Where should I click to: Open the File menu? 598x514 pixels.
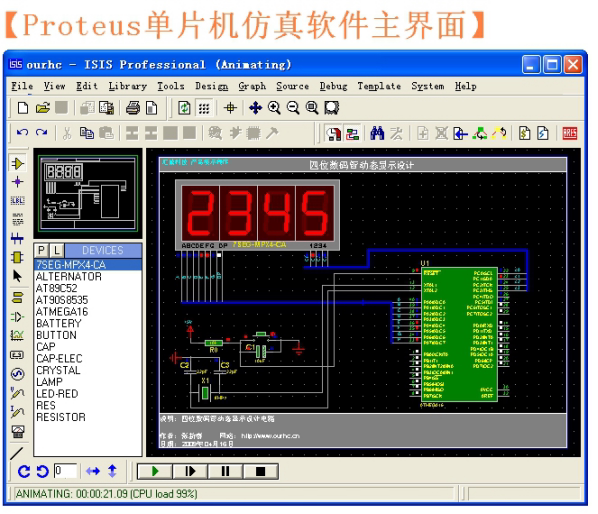(x=22, y=86)
